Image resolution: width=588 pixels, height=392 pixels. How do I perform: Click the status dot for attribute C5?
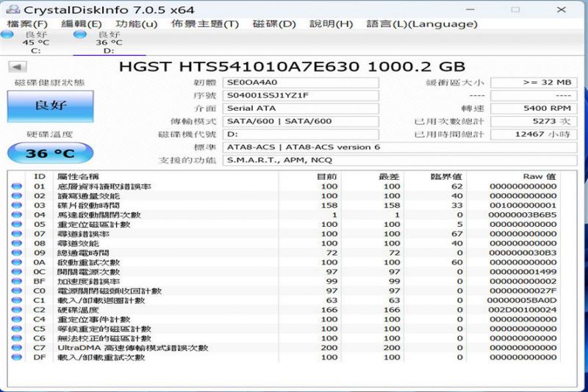click(x=16, y=329)
